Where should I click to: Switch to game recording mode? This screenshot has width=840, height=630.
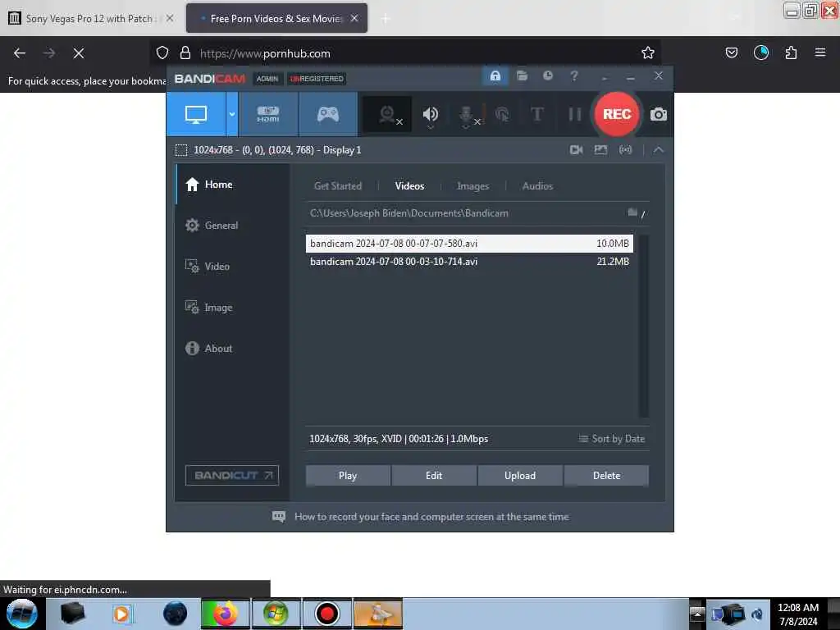point(328,114)
